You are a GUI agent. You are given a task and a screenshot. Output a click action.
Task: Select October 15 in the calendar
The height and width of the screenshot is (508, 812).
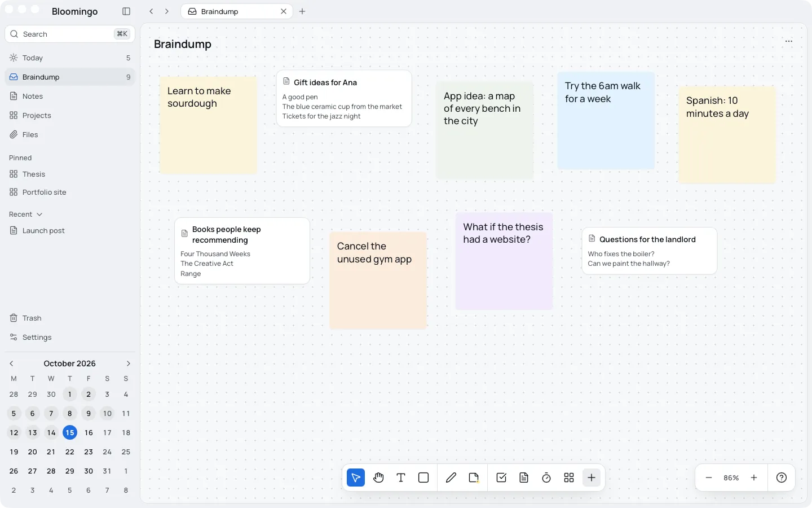point(70,432)
